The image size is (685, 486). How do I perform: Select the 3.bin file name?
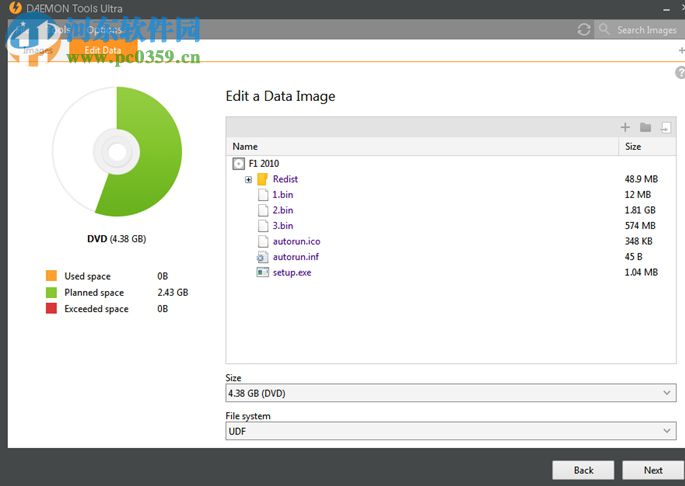coord(283,226)
